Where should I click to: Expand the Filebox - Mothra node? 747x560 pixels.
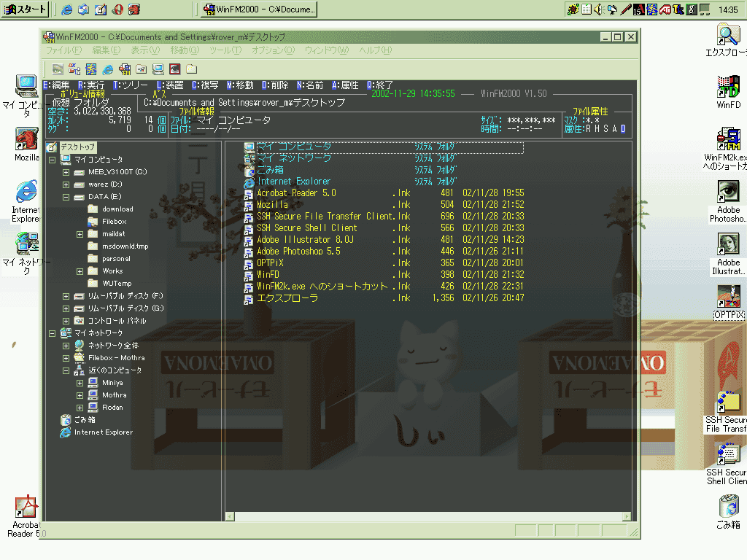[x=66, y=358]
